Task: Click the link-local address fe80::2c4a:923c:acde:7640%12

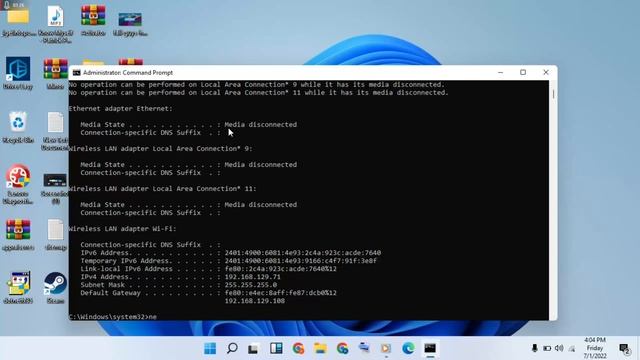Action: 280,269
